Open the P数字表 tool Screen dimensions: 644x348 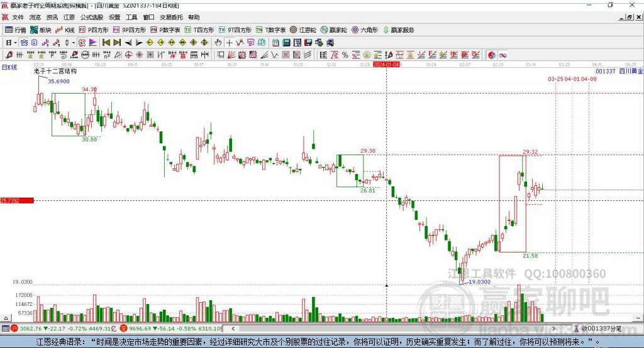(x=165, y=30)
